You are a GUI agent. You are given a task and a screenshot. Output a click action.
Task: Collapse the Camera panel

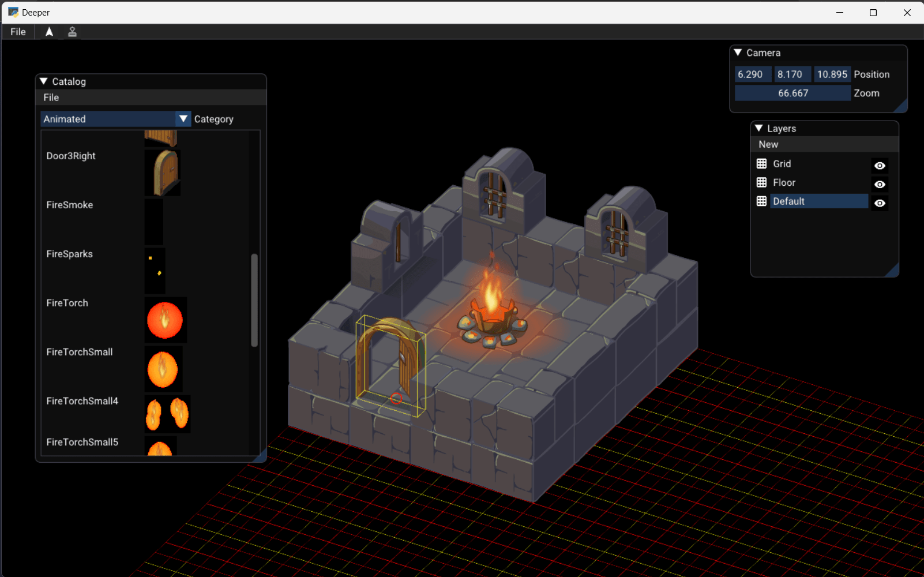pos(738,53)
